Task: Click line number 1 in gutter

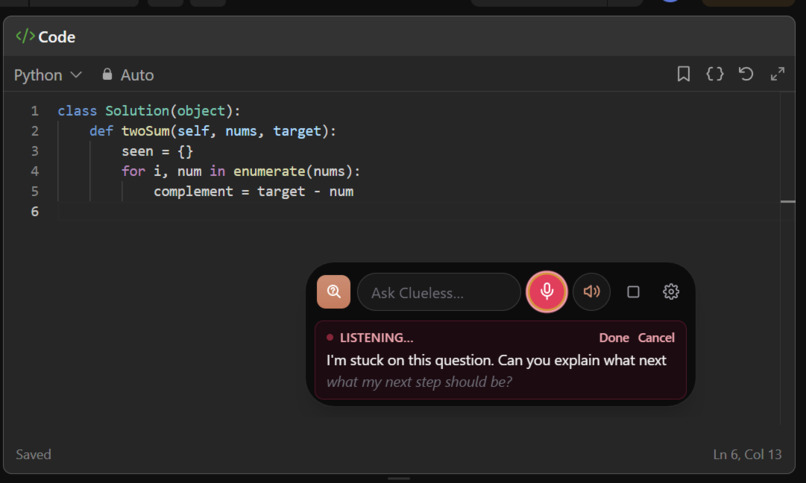Action: (x=34, y=111)
